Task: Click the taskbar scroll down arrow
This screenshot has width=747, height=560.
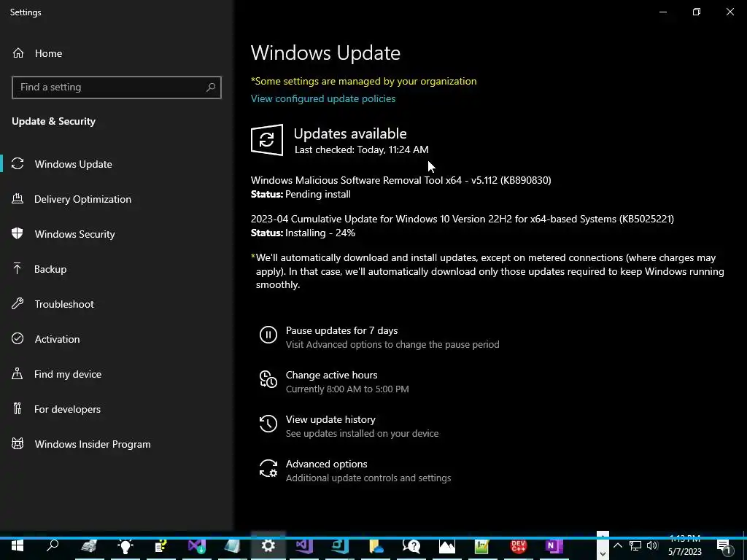Action: click(603, 553)
